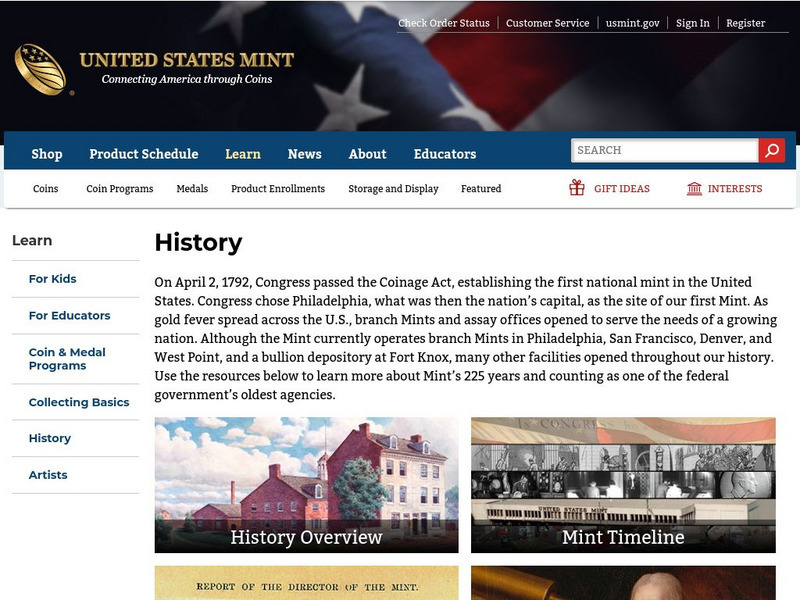Click the building icon beside Interests

point(694,188)
